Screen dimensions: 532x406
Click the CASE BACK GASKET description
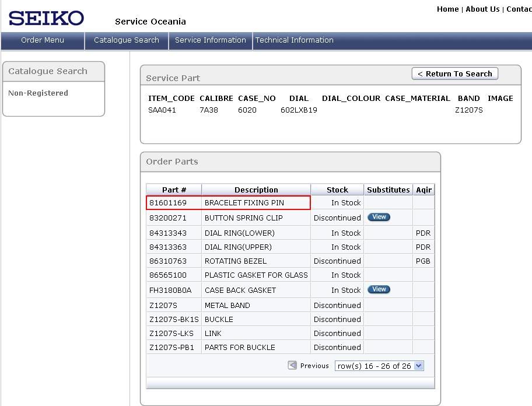point(240,290)
